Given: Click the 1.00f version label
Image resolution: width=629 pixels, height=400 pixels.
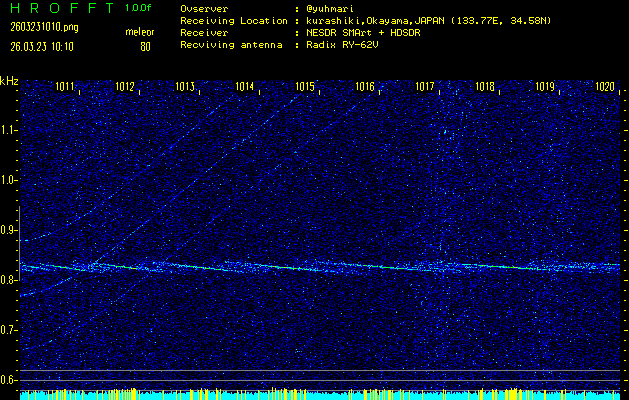Looking at the screenshot, I should (x=139, y=8).
